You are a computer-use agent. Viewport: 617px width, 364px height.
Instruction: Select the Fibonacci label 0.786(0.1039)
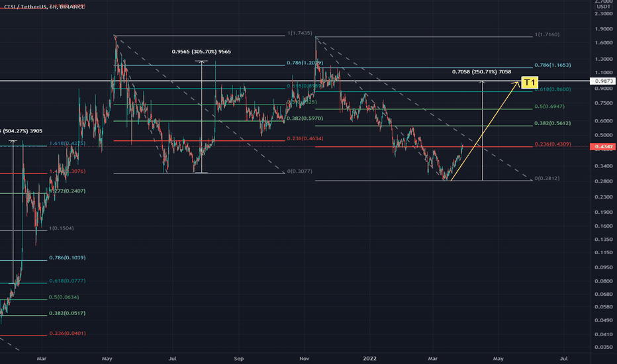(68, 257)
